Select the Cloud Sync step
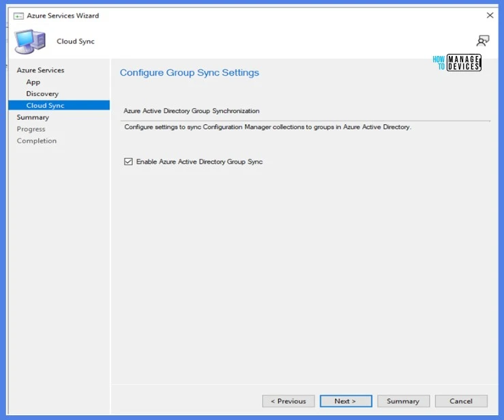This screenshot has width=504, height=420. pyautogui.click(x=59, y=105)
